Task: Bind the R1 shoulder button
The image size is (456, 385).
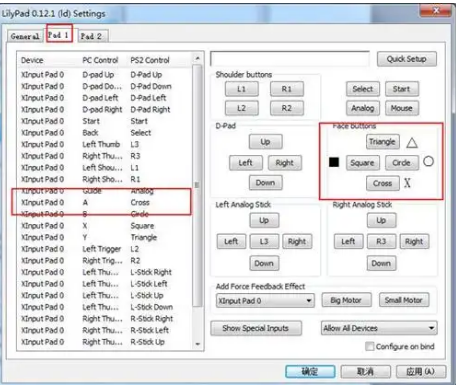Action: tap(287, 89)
